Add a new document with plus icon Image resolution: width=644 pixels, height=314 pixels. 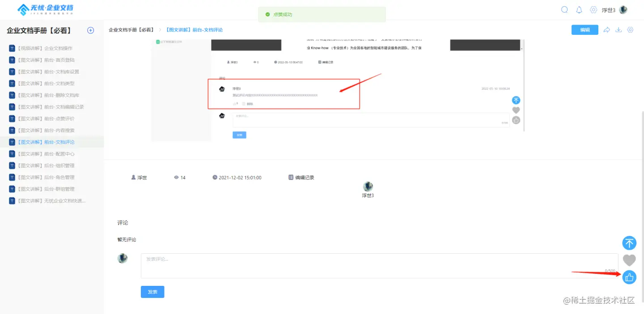[90, 30]
